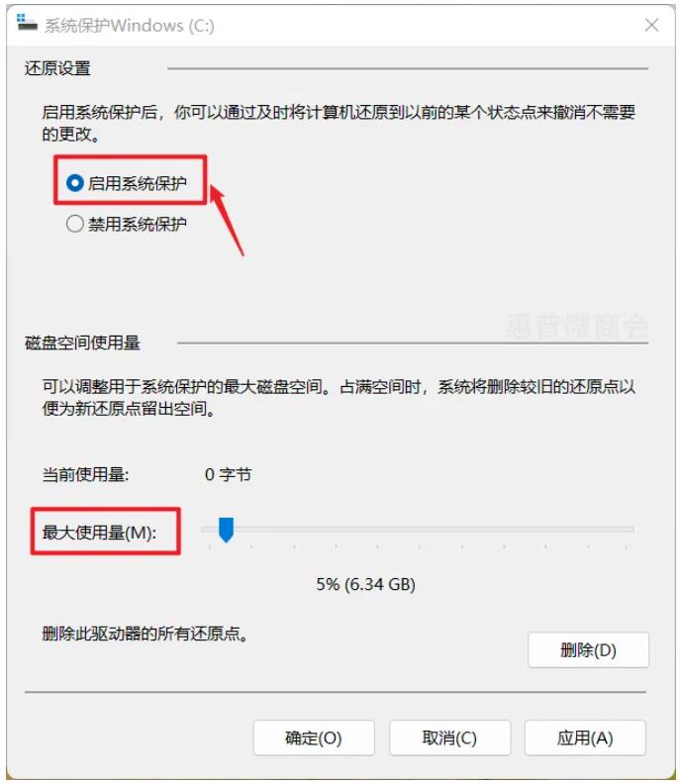Click the 删除(D) button
The height and width of the screenshot is (784, 680).
588,650
